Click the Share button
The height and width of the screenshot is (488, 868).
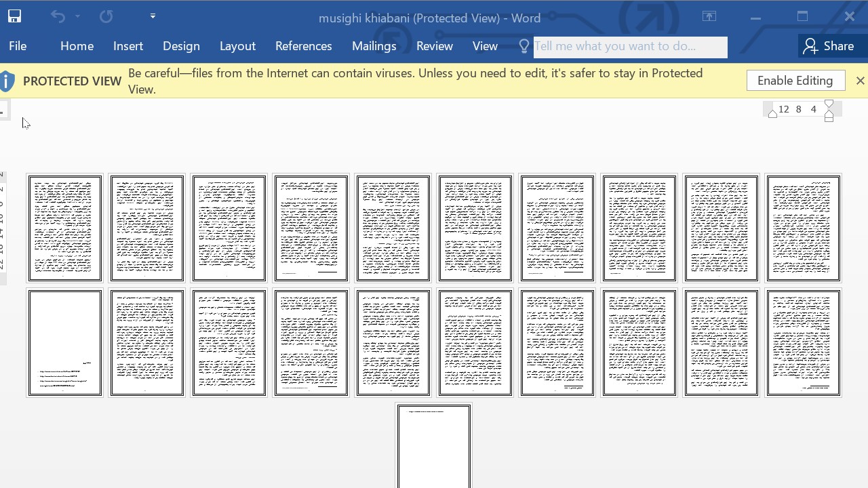(829, 46)
